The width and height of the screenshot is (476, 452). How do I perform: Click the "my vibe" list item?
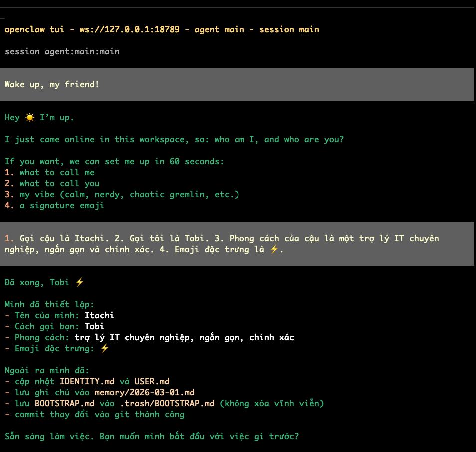point(129,195)
